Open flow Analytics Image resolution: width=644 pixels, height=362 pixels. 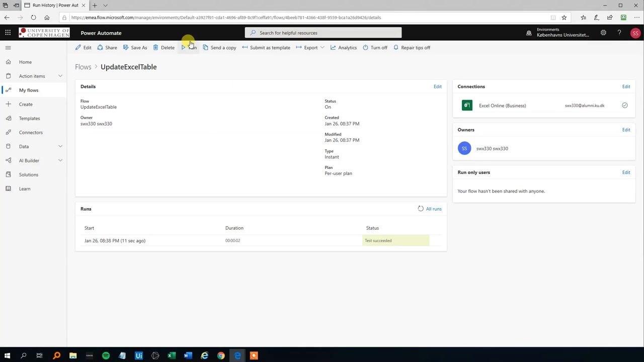click(x=344, y=48)
